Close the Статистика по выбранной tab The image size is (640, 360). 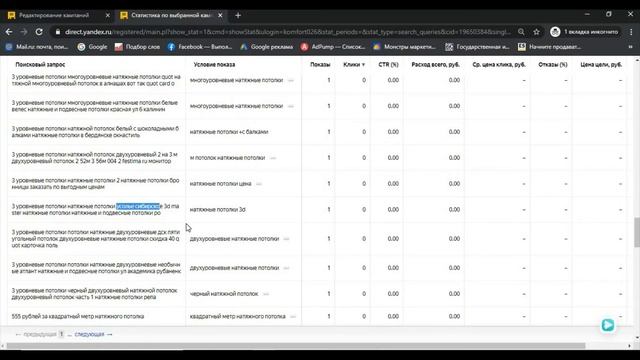click(220, 16)
